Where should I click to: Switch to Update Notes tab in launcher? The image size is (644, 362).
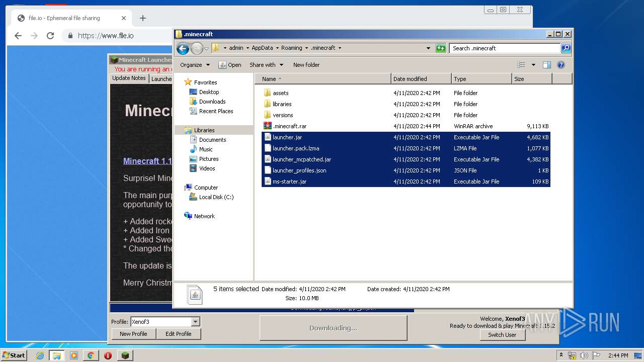click(129, 78)
